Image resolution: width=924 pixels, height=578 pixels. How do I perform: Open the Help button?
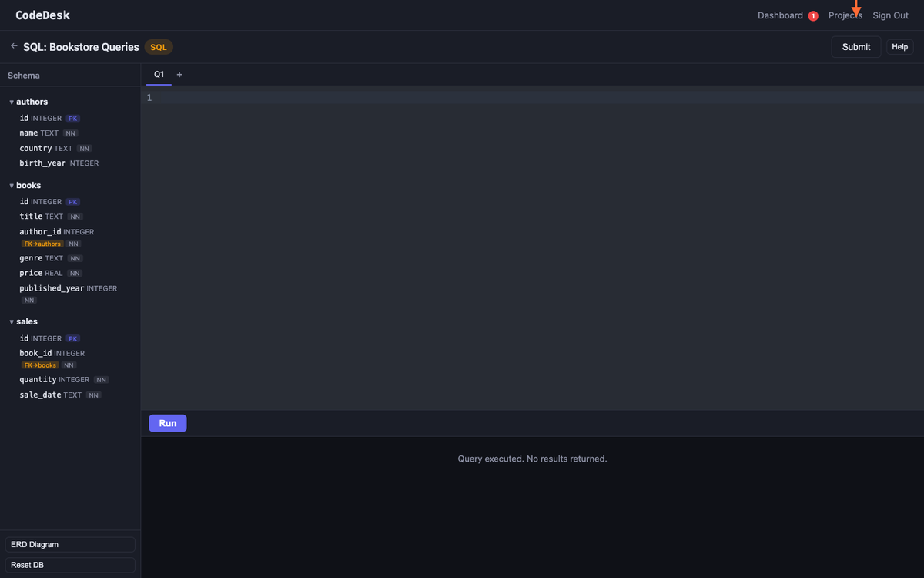(x=899, y=47)
